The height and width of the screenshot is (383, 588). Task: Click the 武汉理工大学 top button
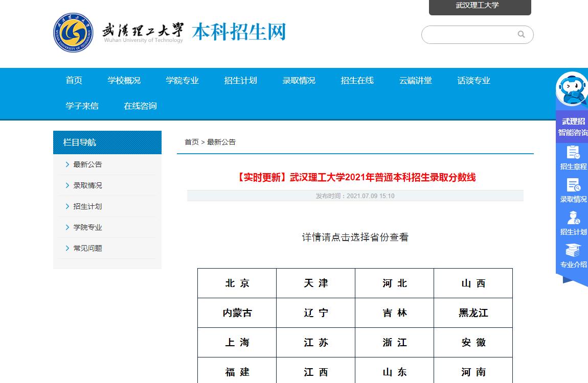coord(480,7)
